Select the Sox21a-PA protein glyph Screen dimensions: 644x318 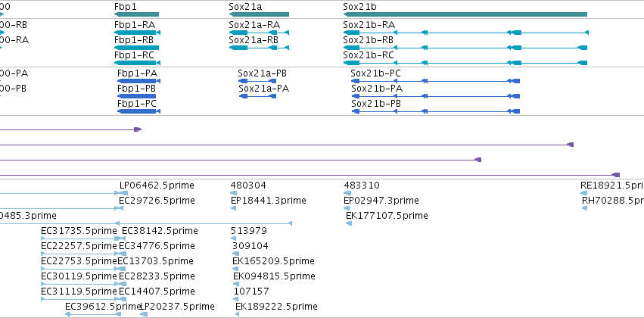click(257, 96)
